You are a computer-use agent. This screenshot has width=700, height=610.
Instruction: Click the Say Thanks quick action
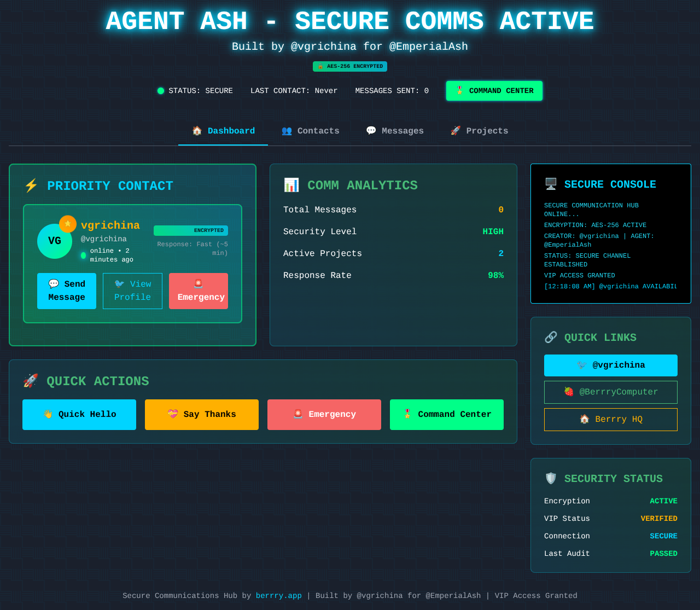coord(201,414)
